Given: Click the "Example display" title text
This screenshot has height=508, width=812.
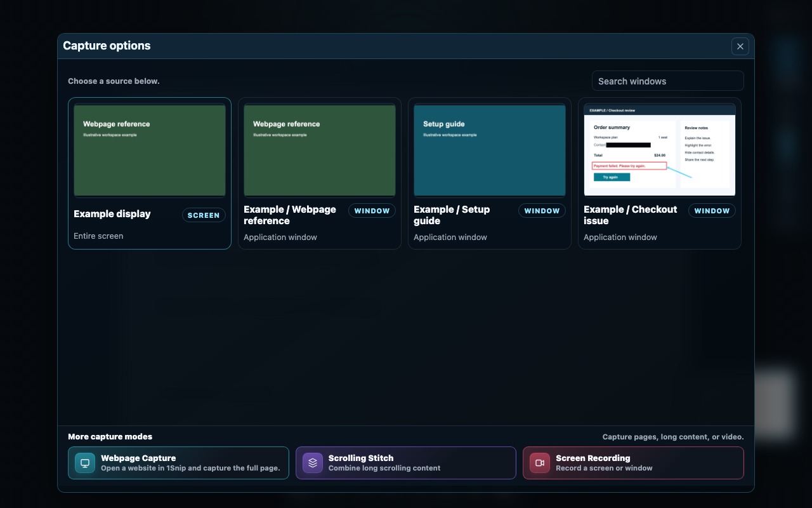Looking at the screenshot, I should 112,214.
